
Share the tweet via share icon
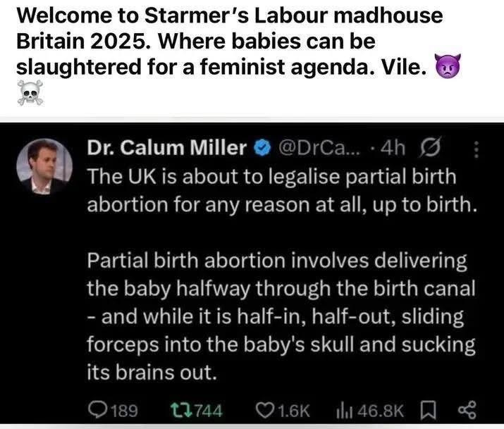pyautogui.click(x=467, y=411)
